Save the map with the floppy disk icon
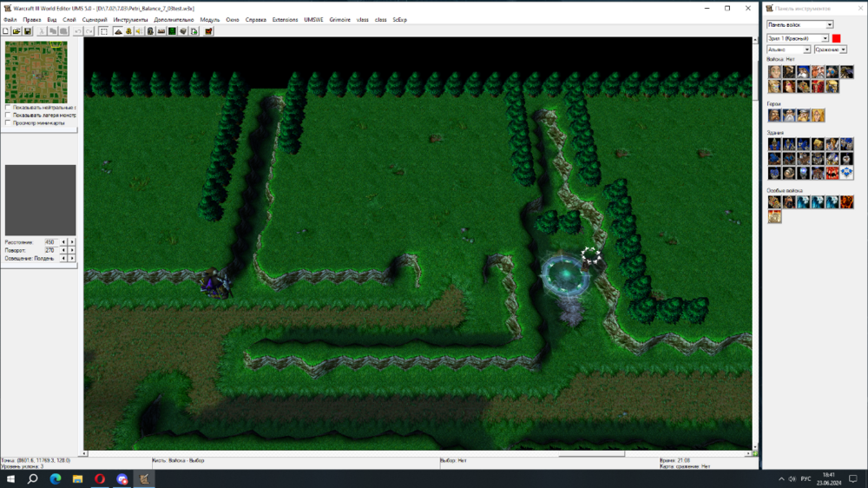Viewport: 868px width, 488px height. pyautogui.click(x=28, y=31)
